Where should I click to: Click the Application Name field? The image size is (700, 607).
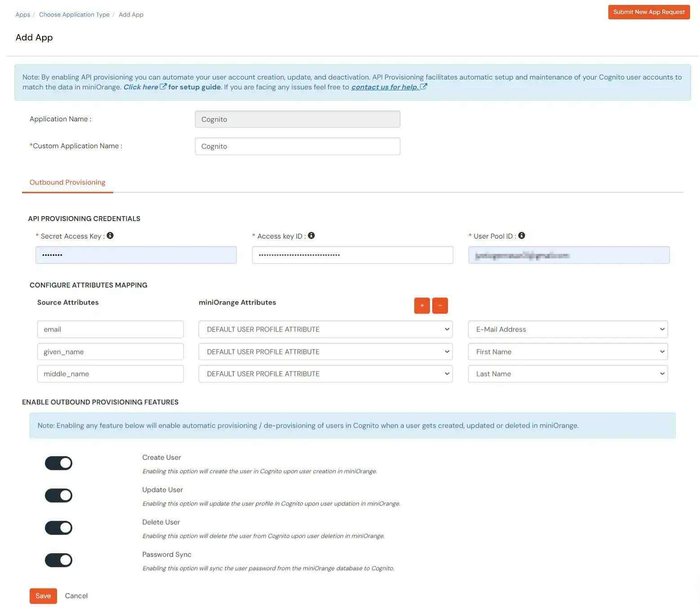[x=297, y=120]
